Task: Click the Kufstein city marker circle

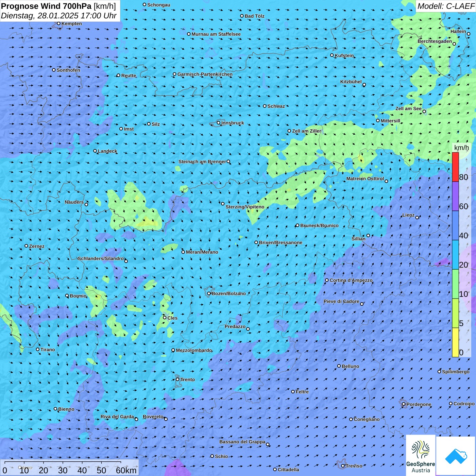Action: (x=332, y=55)
